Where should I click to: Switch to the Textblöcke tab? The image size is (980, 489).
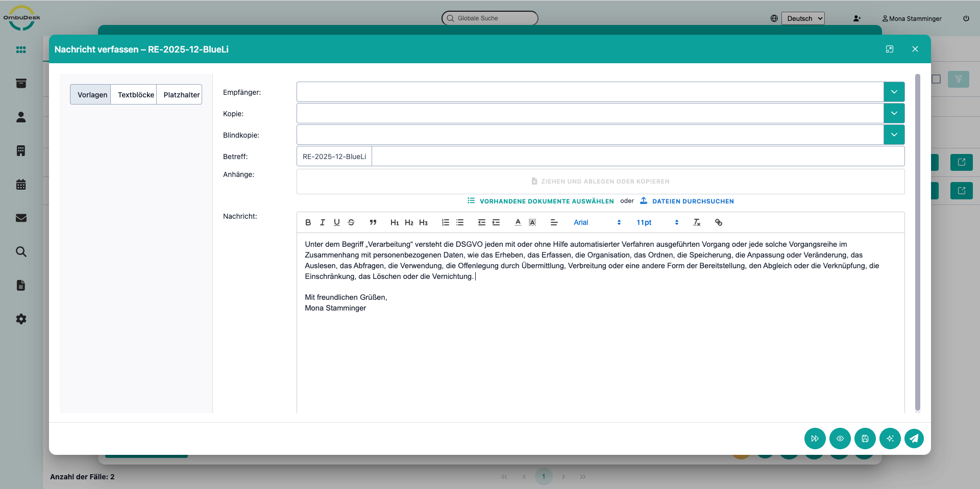(x=136, y=95)
